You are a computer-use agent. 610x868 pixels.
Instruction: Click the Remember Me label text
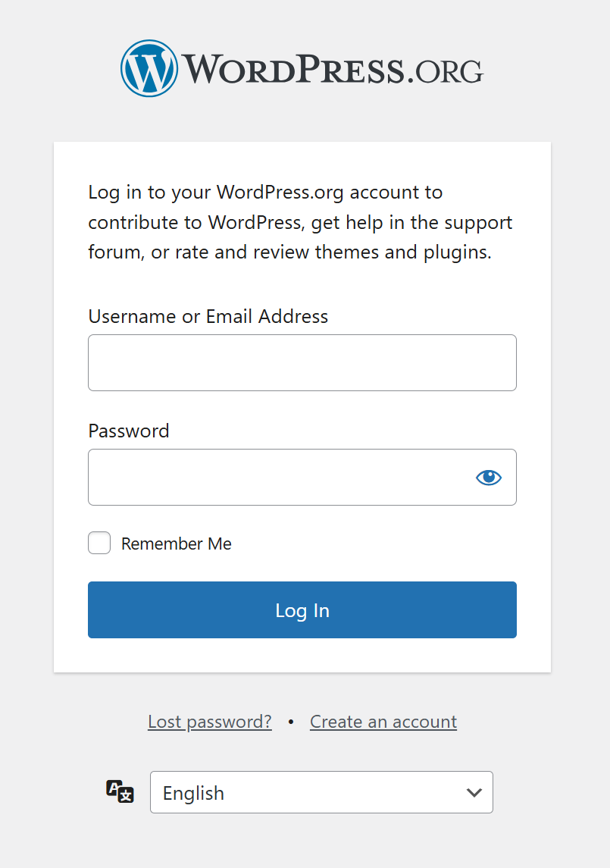(176, 544)
